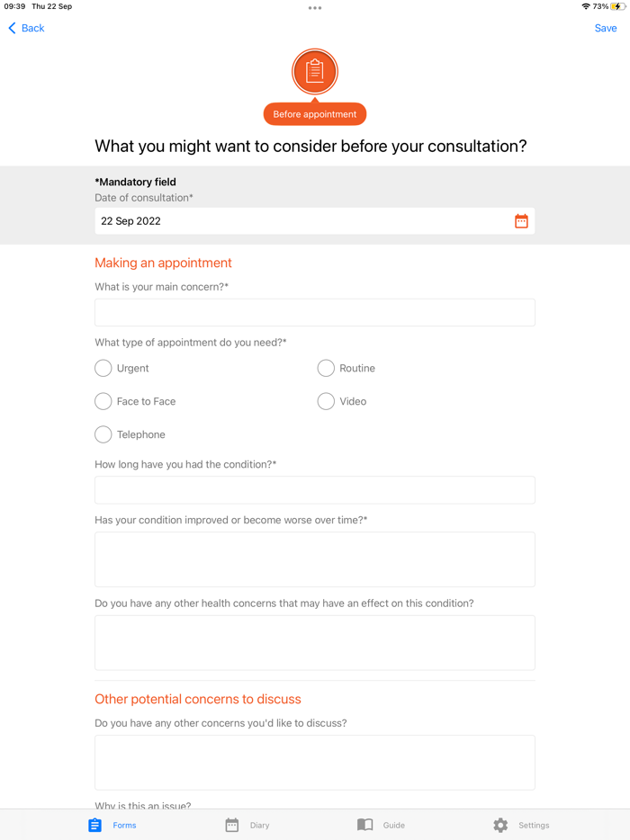630x840 pixels.
Task: Open the Guide book icon
Action: pos(364,825)
